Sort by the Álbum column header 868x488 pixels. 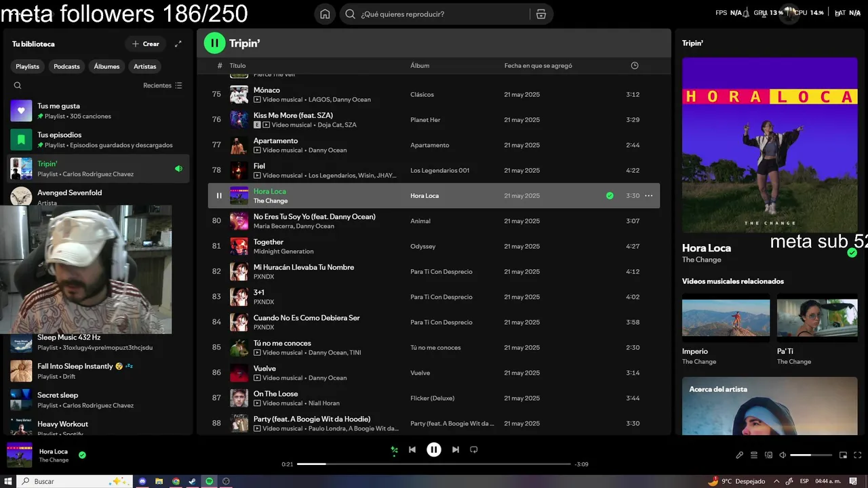pyautogui.click(x=420, y=66)
